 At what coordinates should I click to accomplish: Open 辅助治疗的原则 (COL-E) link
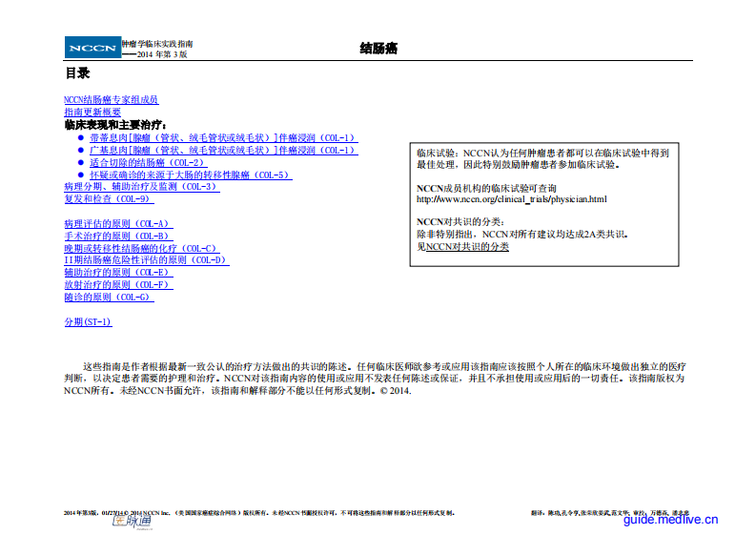pyautogui.click(x=118, y=272)
